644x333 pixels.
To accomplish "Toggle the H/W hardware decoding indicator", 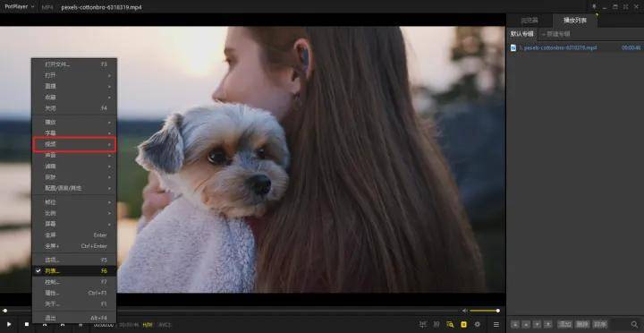I will tap(148, 325).
